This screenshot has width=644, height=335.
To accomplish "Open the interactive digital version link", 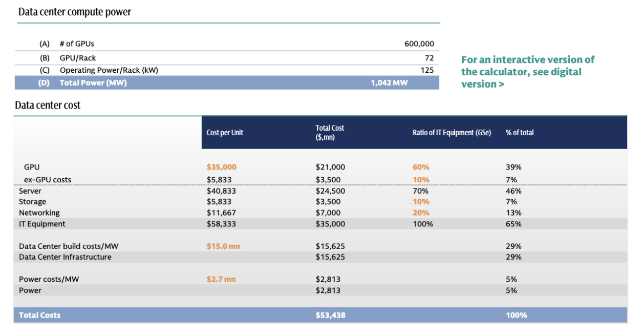I will pyautogui.click(x=527, y=72).
